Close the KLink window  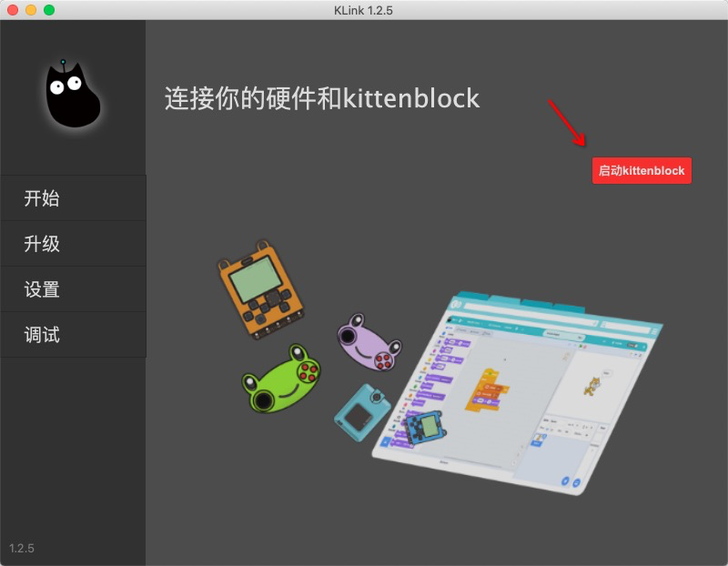[x=13, y=10]
